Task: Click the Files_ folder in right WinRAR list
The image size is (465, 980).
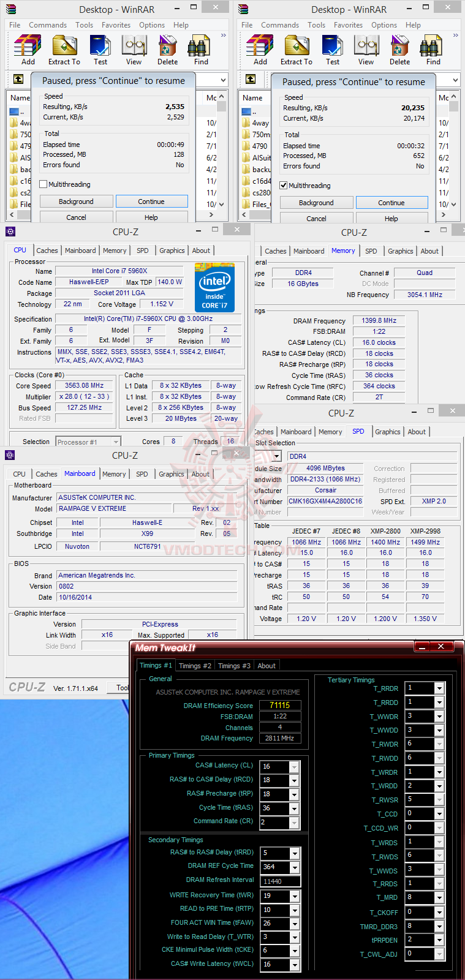Action: click(x=255, y=205)
